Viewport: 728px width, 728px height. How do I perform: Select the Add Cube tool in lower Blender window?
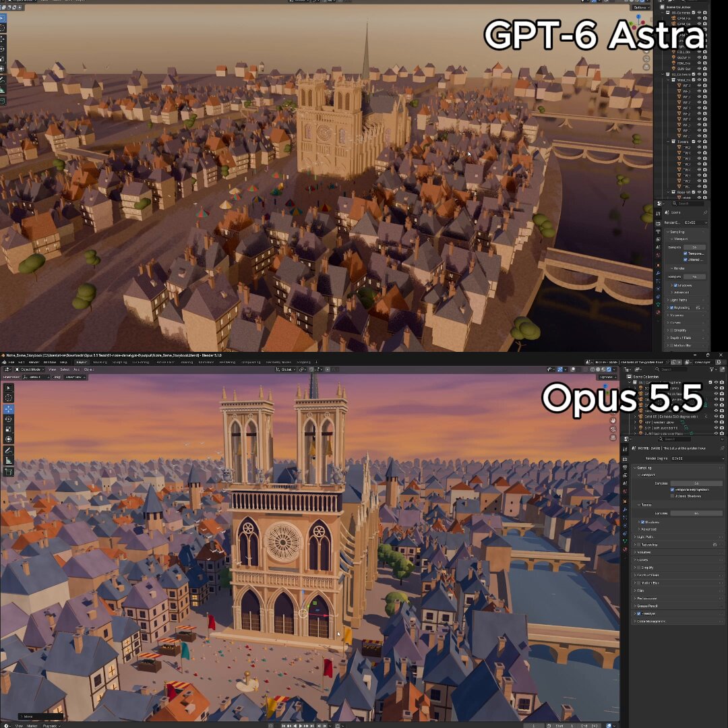[x=9, y=472]
